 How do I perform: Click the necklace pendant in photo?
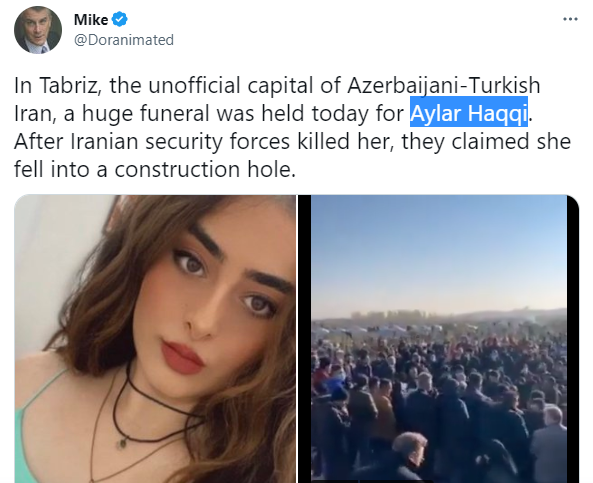tap(122, 443)
